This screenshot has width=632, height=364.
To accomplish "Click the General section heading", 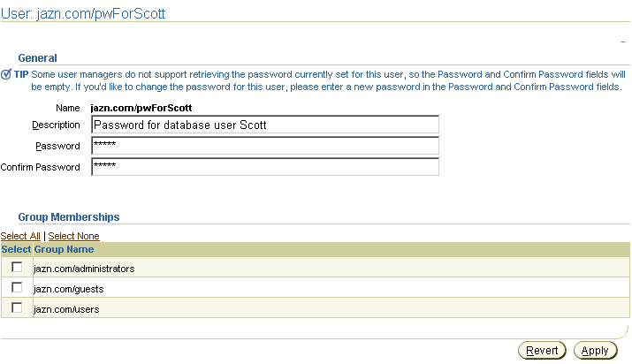I will [37, 58].
